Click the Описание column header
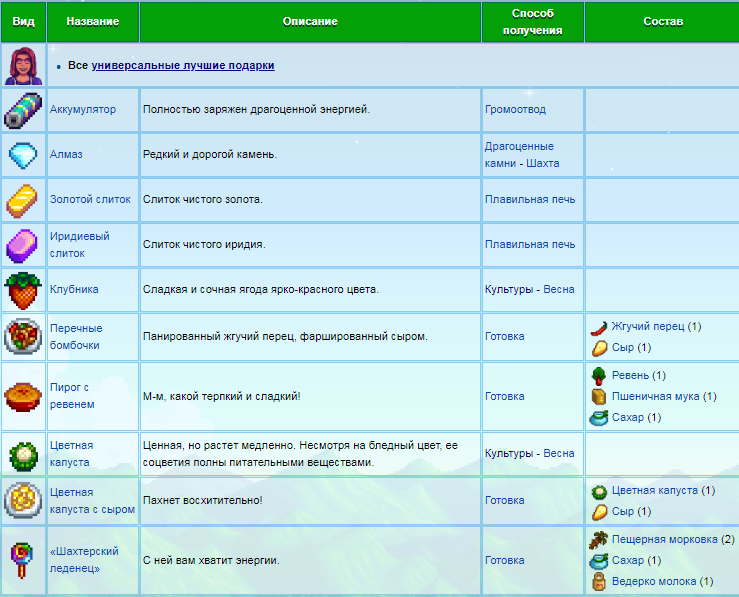This screenshot has width=739, height=597. point(310,22)
